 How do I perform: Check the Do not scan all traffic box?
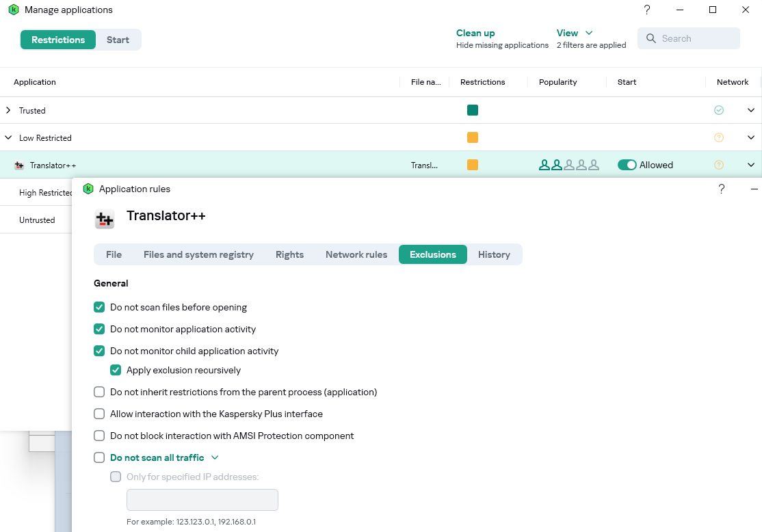[x=99, y=457]
